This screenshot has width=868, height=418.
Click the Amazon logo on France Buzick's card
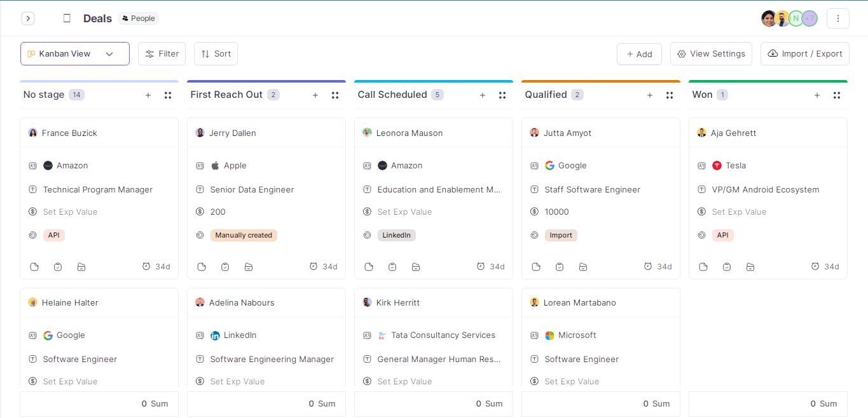click(x=48, y=165)
